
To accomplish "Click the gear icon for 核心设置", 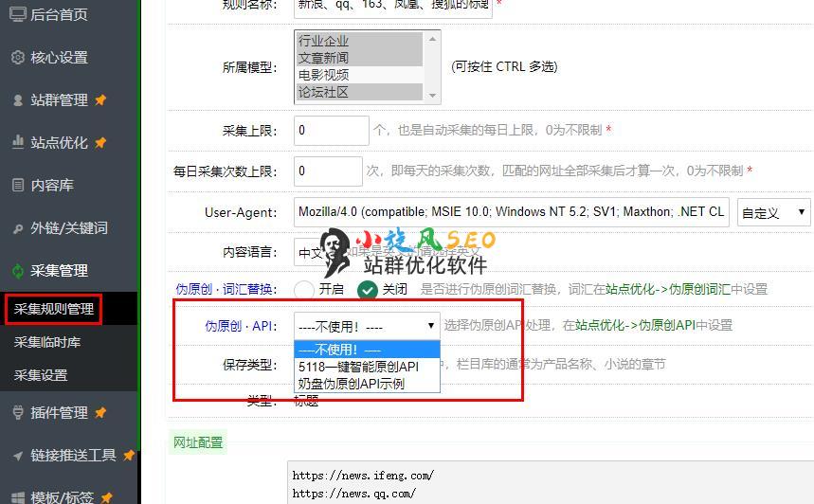I will coord(18,57).
